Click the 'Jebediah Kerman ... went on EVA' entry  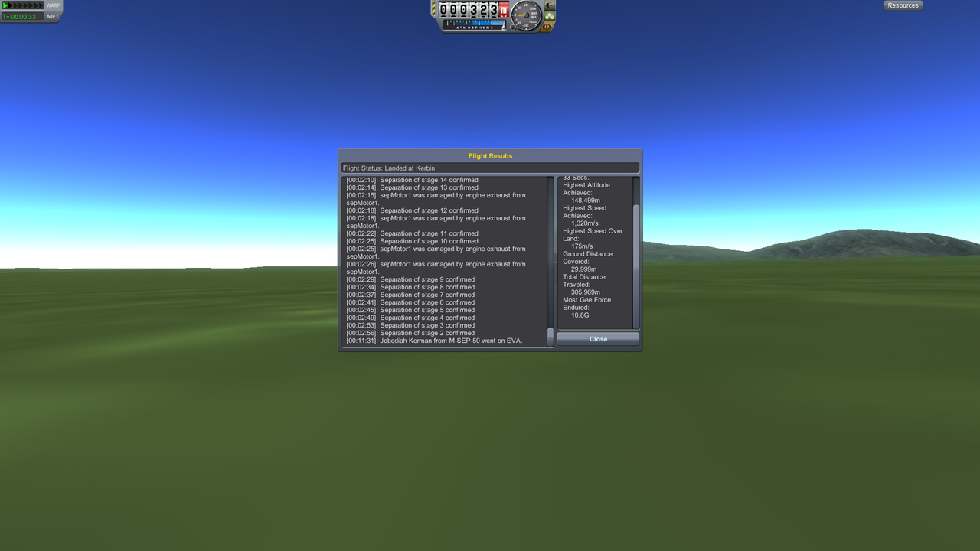[x=434, y=341]
